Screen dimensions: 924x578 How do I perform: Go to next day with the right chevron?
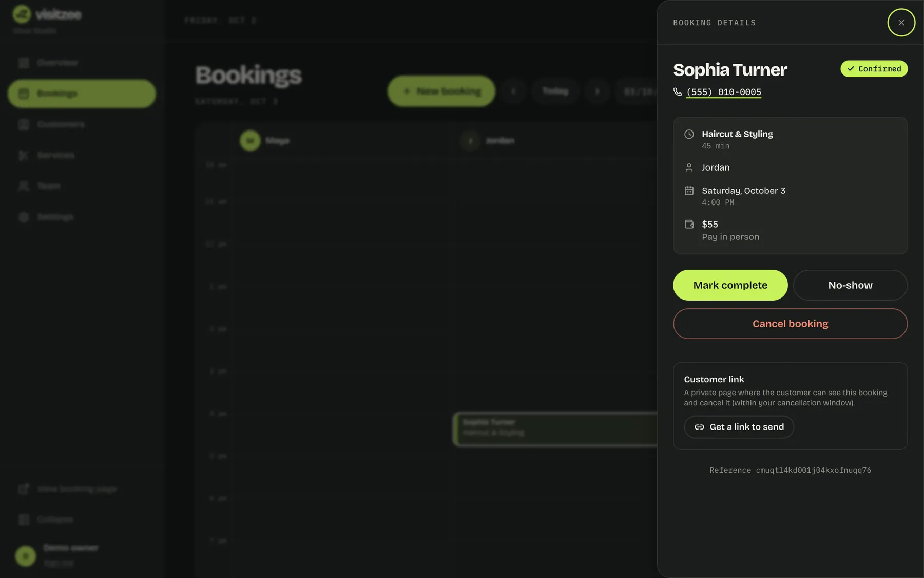(597, 91)
